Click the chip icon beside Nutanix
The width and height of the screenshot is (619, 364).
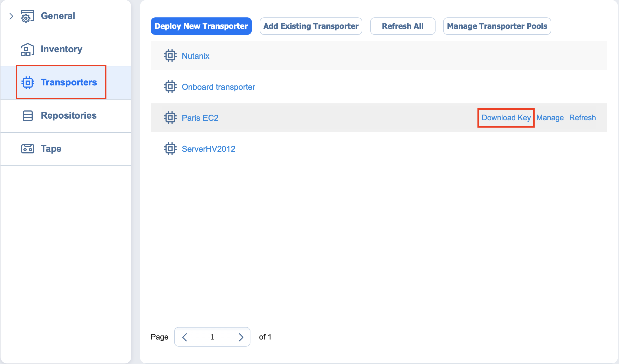pyautogui.click(x=170, y=56)
